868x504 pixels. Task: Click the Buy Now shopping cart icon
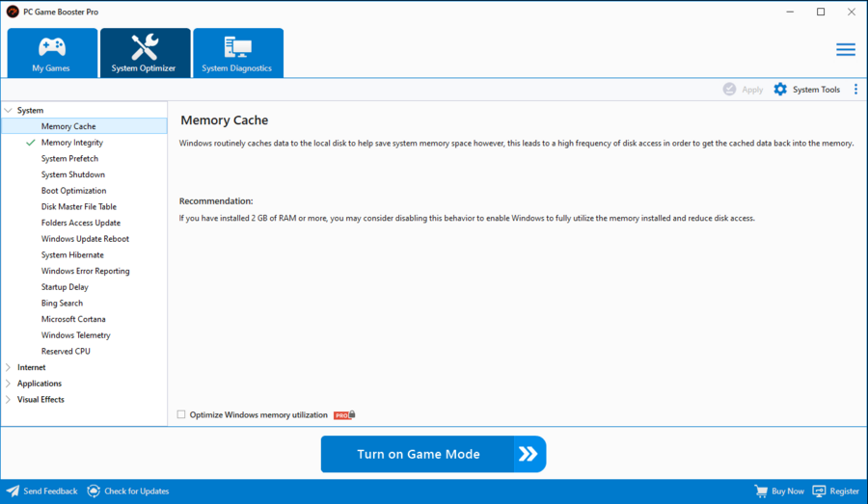[761, 491]
